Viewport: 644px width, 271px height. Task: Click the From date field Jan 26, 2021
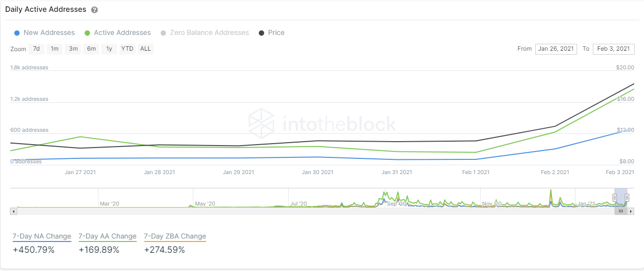(x=556, y=49)
